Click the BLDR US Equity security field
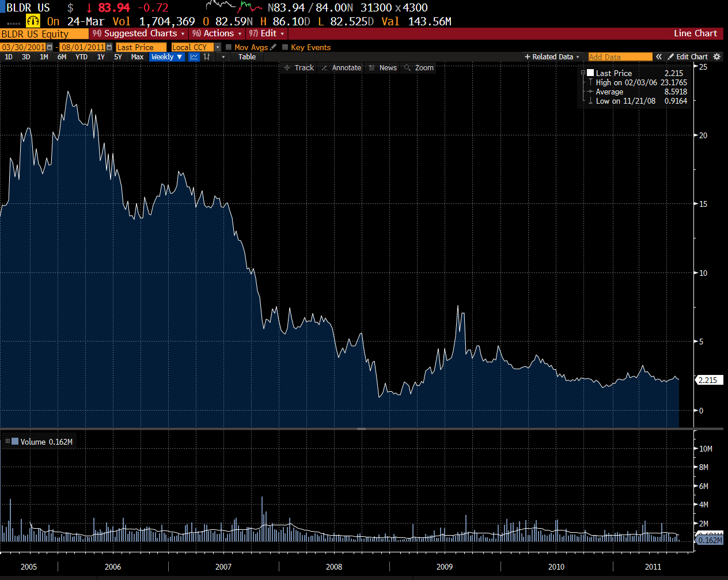The width and height of the screenshot is (728, 580). tap(44, 33)
